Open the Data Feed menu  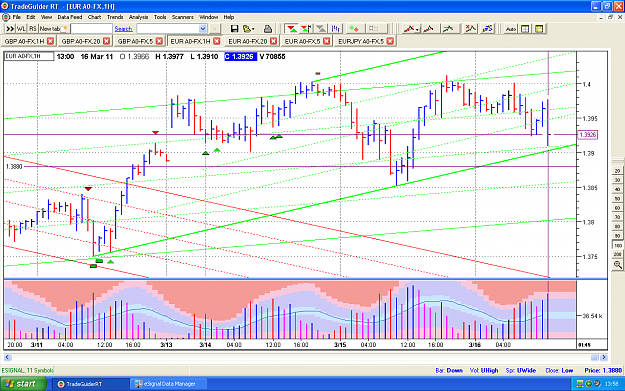pos(70,17)
